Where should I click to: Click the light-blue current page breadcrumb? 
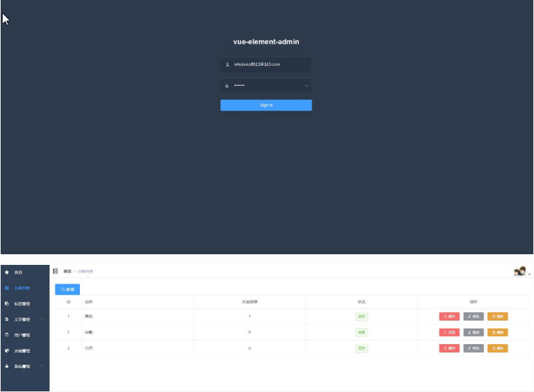click(85, 272)
